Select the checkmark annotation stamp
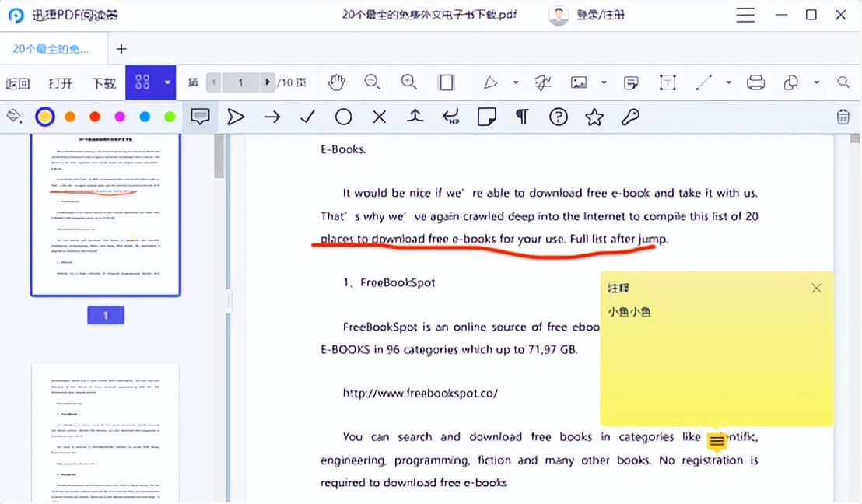Viewport: 862px width, 504px height. pyautogui.click(x=307, y=116)
